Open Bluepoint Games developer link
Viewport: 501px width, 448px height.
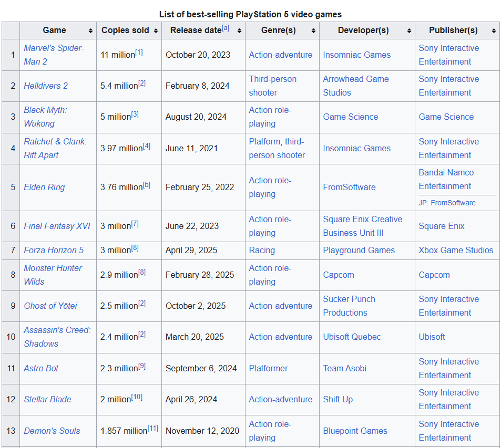pyautogui.click(x=355, y=431)
